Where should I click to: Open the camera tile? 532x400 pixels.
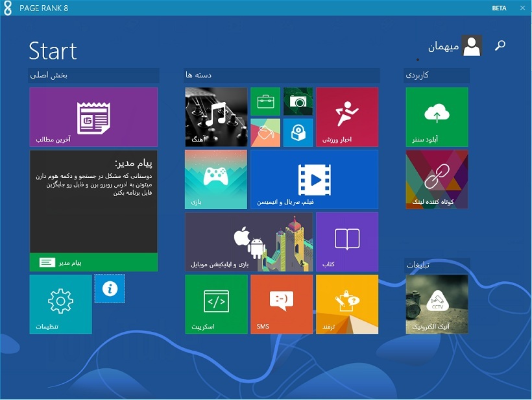click(298, 101)
